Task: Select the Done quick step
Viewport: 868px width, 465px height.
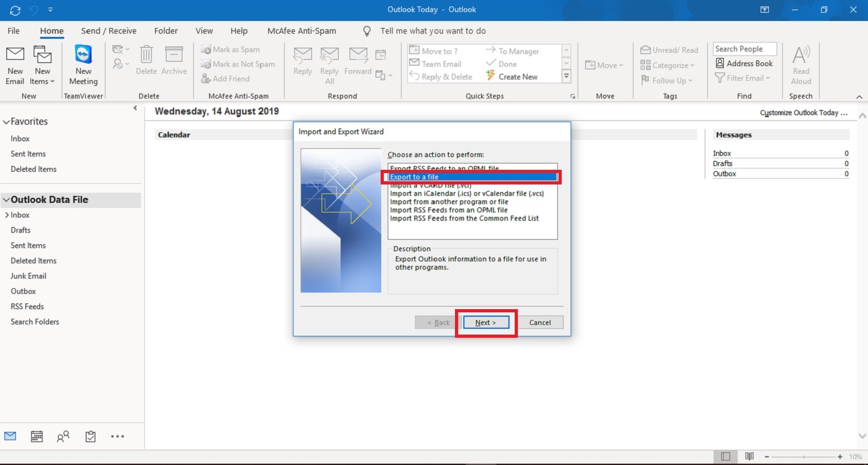Action: pyautogui.click(x=501, y=64)
